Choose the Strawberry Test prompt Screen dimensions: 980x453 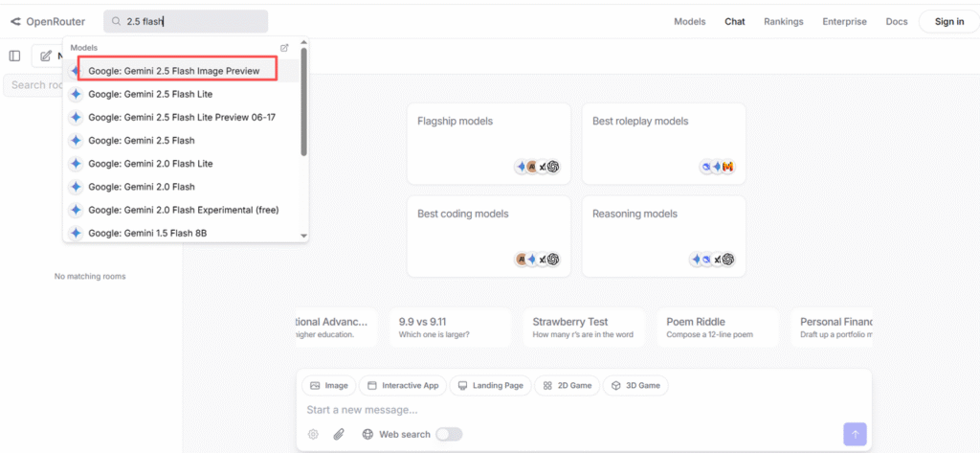tap(584, 328)
